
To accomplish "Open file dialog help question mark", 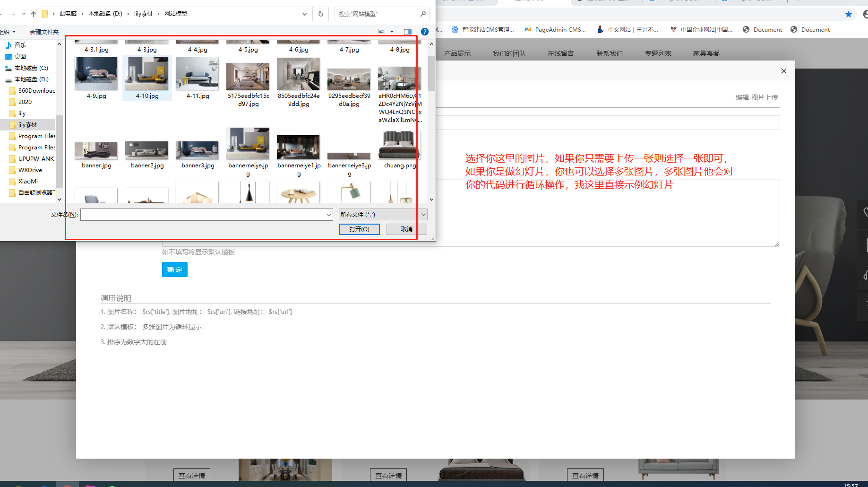I will coord(425,32).
